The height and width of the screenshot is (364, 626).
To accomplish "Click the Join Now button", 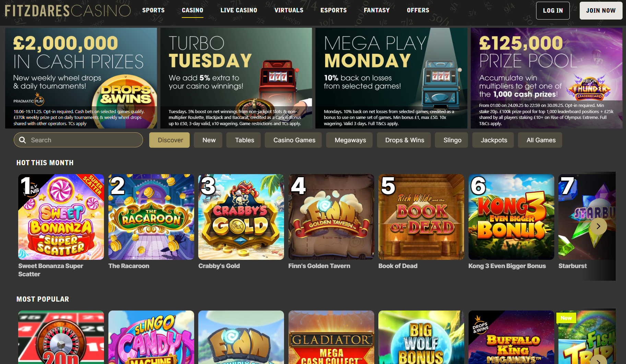I will coord(601,11).
